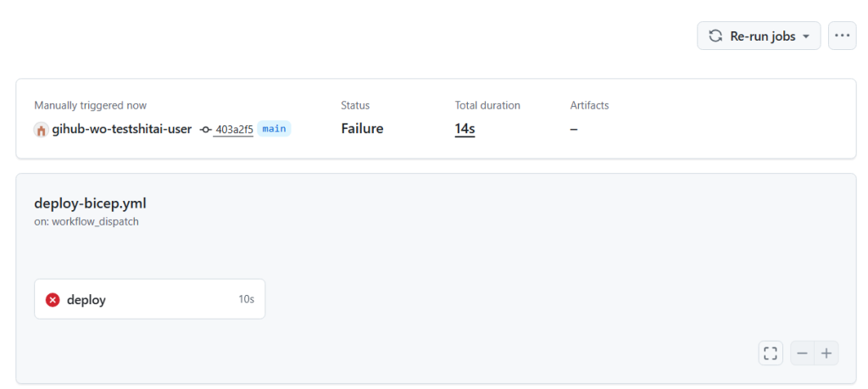Click the deploy job 10s duration
The height and width of the screenshot is (389, 868).
[x=246, y=299]
